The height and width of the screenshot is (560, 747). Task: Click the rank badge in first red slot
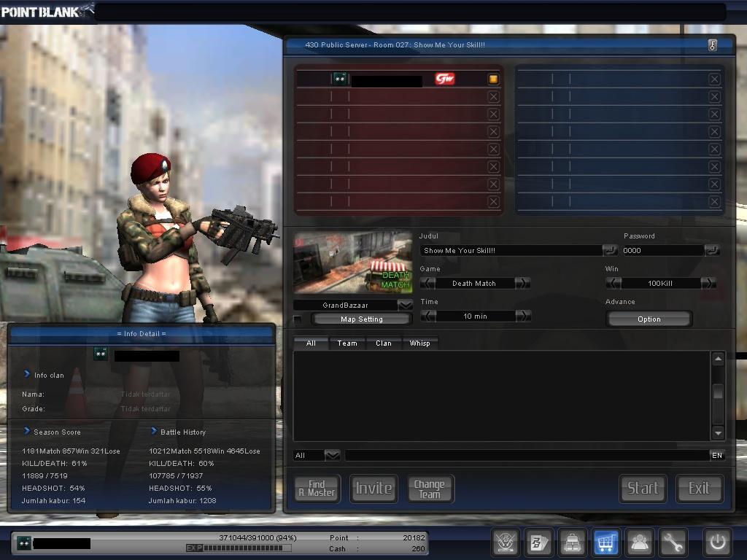(340, 79)
